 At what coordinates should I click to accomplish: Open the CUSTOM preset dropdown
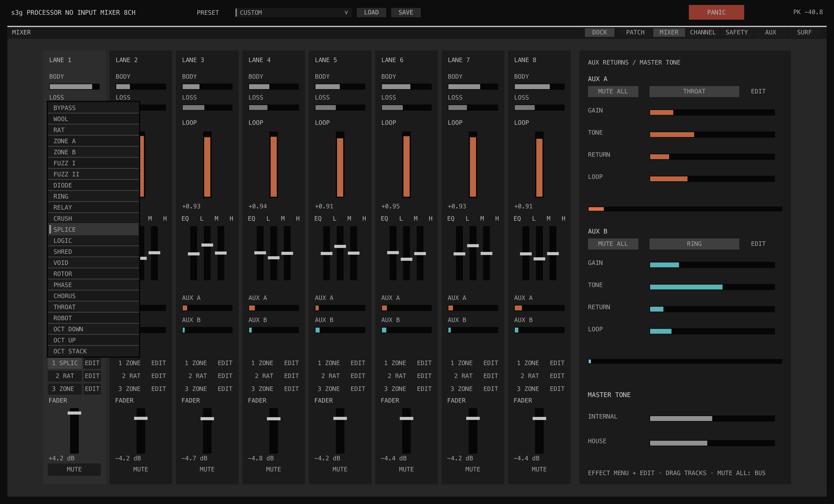tap(293, 12)
